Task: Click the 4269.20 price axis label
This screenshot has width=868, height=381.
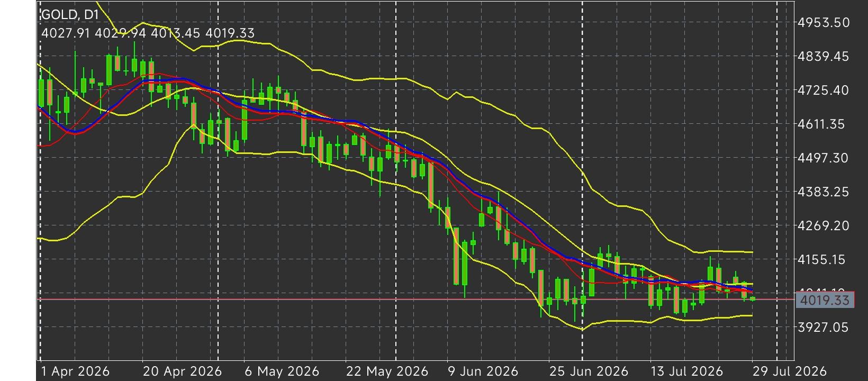Action: 824,225
